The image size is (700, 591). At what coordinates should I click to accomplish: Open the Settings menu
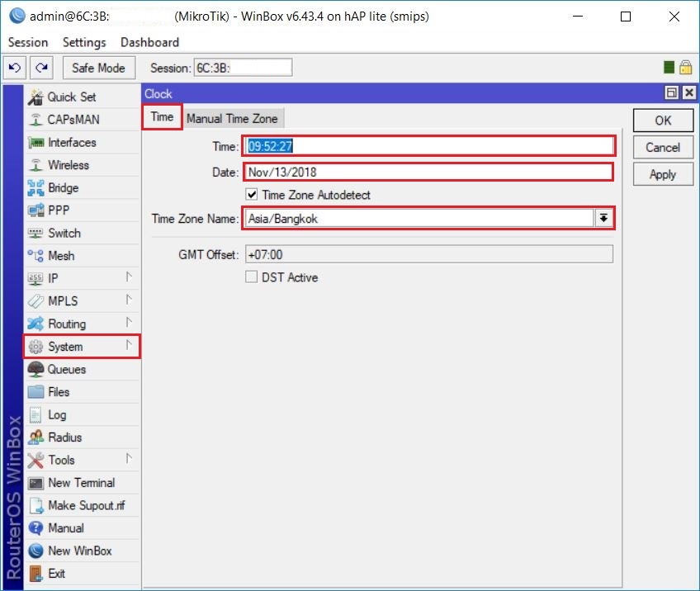[84, 42]
